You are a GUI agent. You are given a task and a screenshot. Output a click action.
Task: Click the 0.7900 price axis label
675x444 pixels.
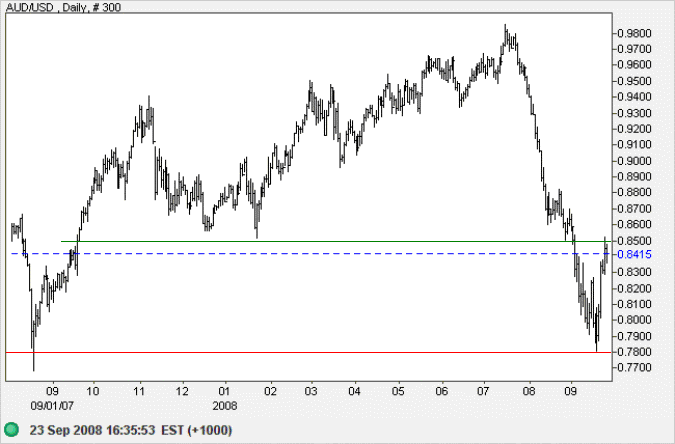634,336
